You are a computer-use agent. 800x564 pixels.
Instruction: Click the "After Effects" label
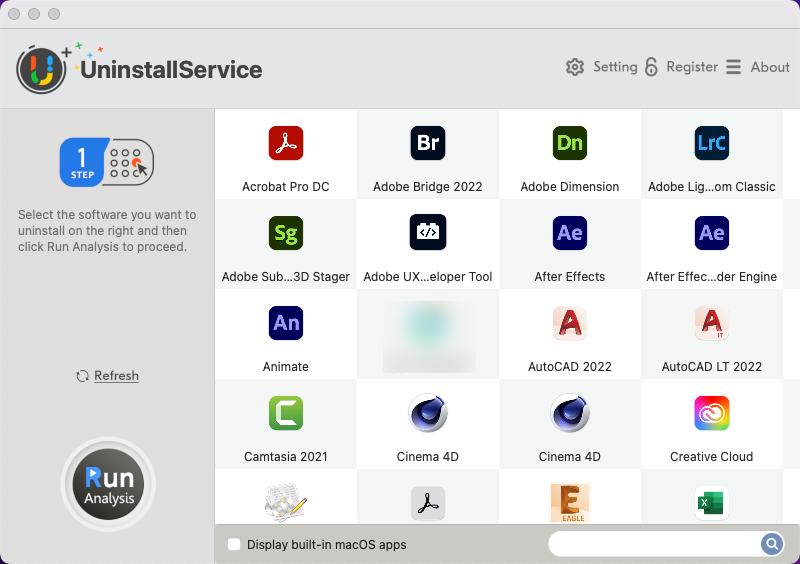[569, 277]
